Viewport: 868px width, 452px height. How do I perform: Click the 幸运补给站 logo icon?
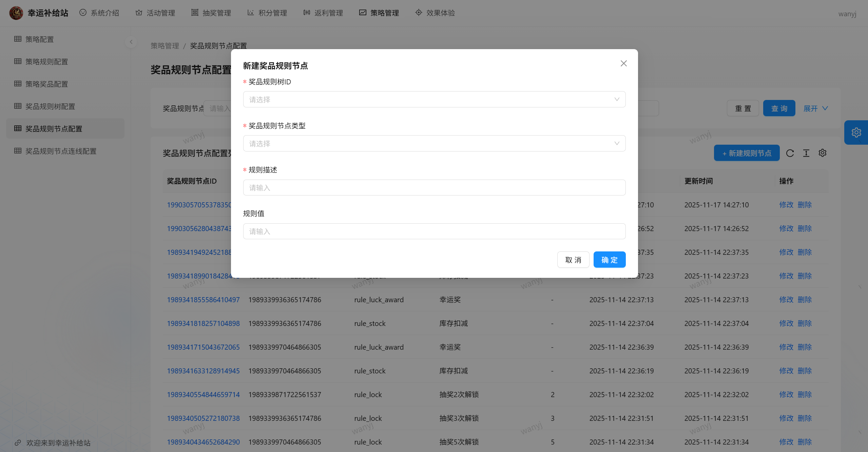16,13
